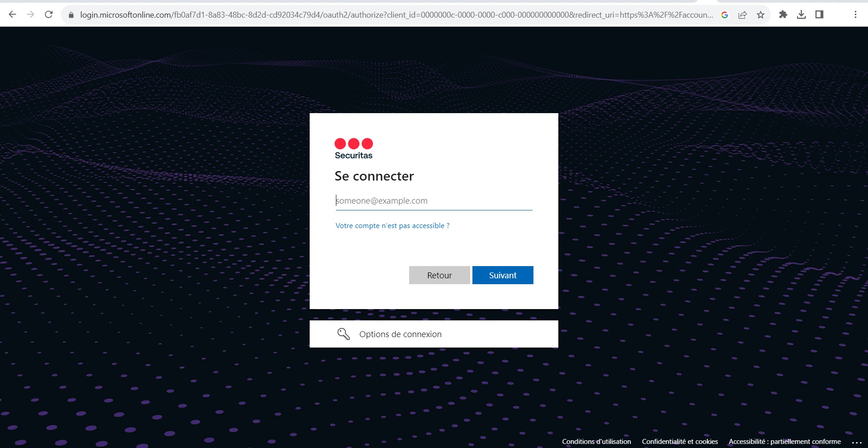View site info via the padlock icon
Image resolution: width=868 pixels, height=448 pixels.
point(71,15)
